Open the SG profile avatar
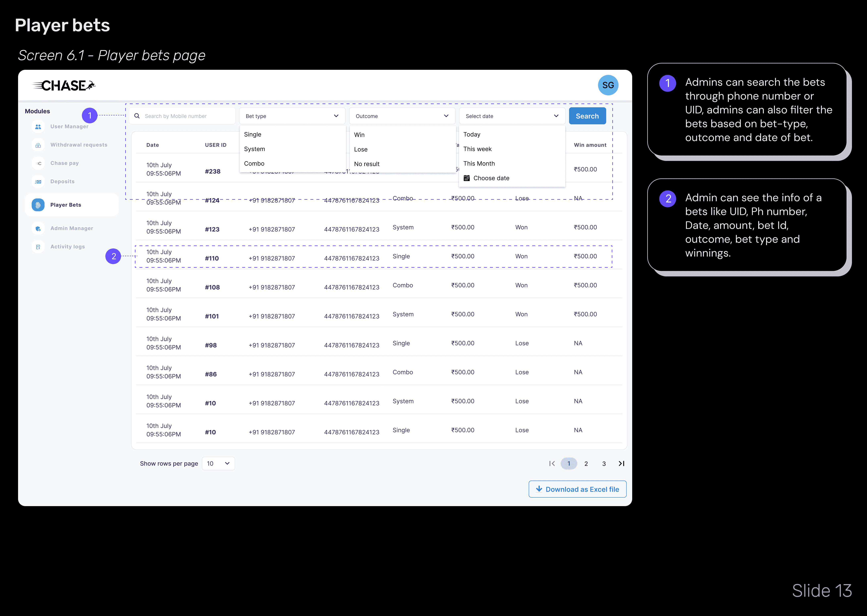867x616 pixels. coord(608,85)
